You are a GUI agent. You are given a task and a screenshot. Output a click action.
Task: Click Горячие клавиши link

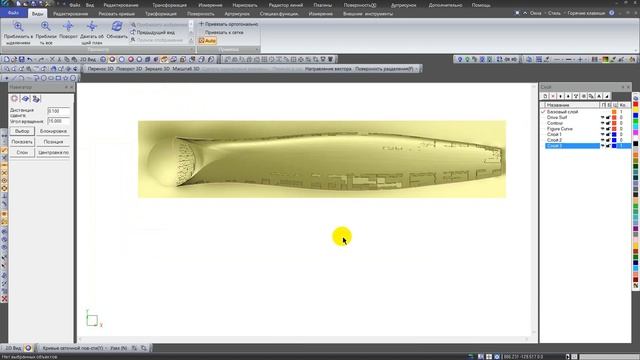pyautogui.click(x=586, y=13)
